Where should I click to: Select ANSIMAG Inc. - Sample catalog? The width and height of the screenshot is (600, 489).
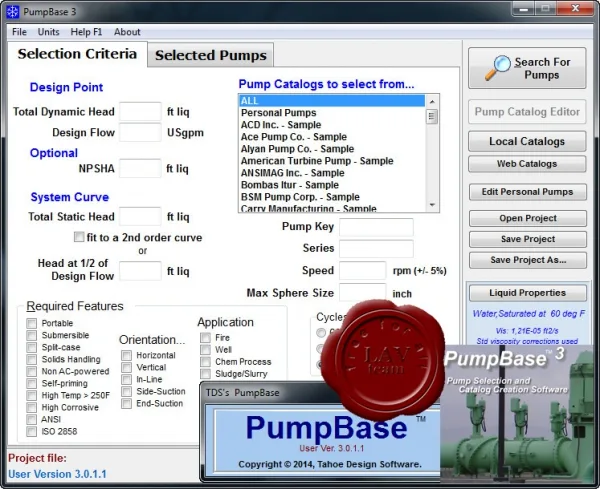332,173
